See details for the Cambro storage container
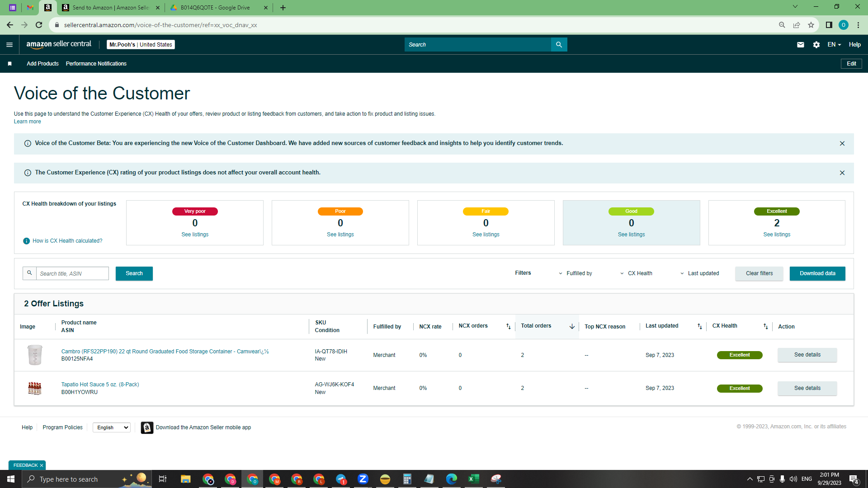The image size is (868, 488). (807, 355)
